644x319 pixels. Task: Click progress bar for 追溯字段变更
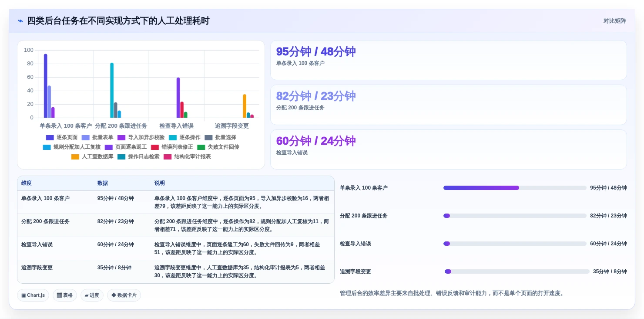click(x=517, y=271)
